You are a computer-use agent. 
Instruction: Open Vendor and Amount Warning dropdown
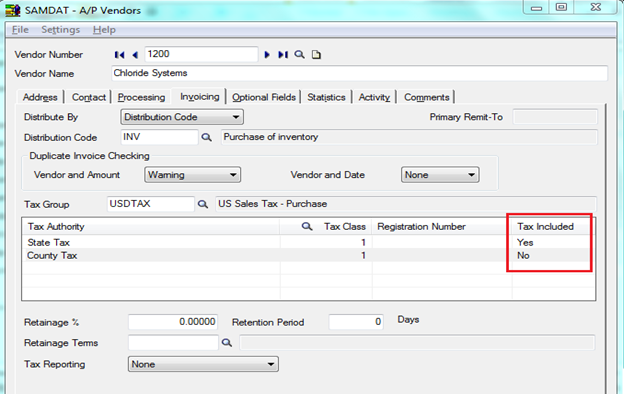(193, 175)
